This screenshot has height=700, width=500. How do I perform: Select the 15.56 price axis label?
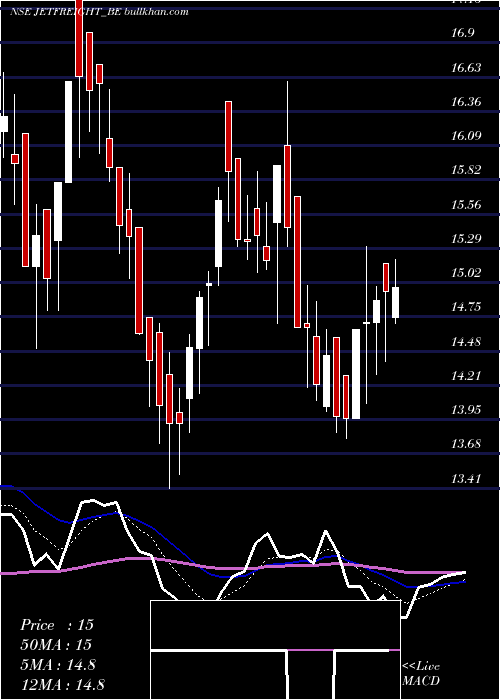466,205
